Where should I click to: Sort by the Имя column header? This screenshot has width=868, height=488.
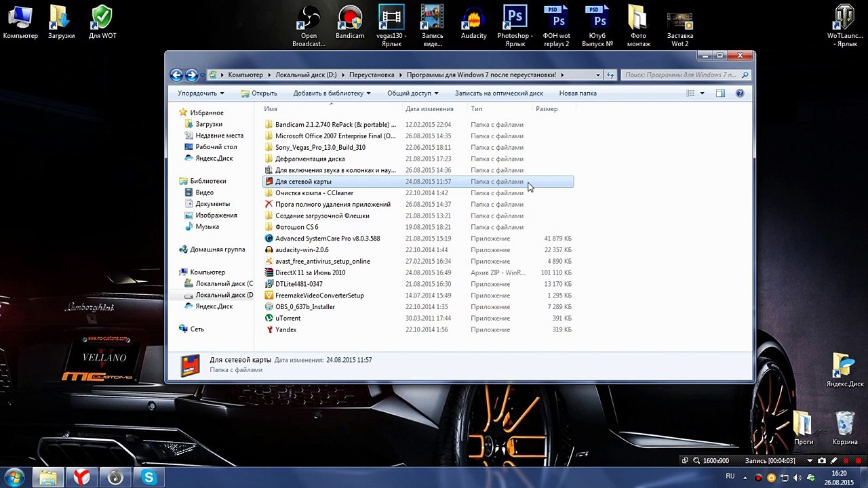coord(332,108)
